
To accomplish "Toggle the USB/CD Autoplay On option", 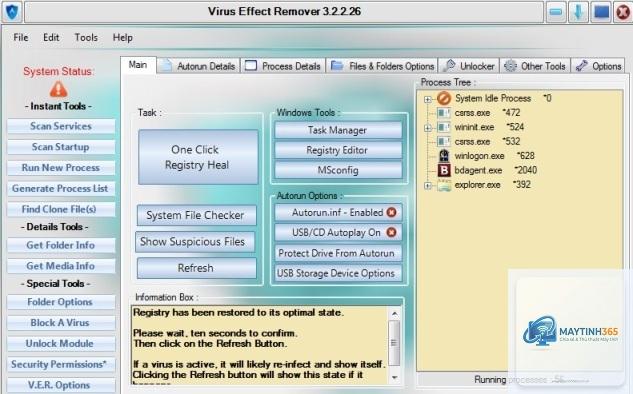I will coord(338,233).
